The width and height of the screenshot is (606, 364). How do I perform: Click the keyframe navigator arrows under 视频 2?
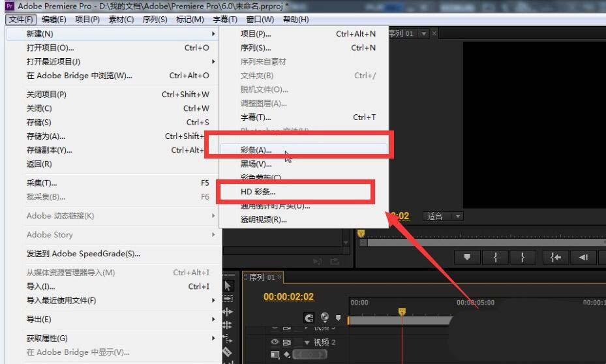[x=311, y=354]
